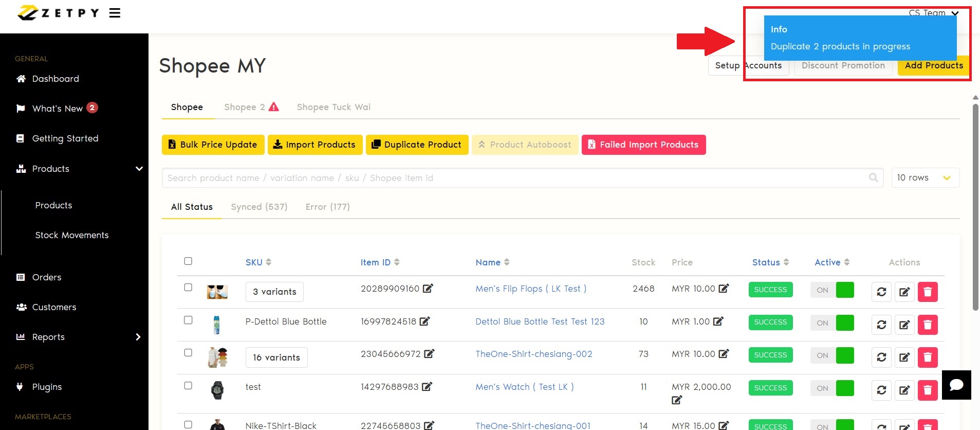The width and height of the screenshot is (980, 430).
Task: Delete the Men's Flip Flops product
Action: (x=927, y=292)
